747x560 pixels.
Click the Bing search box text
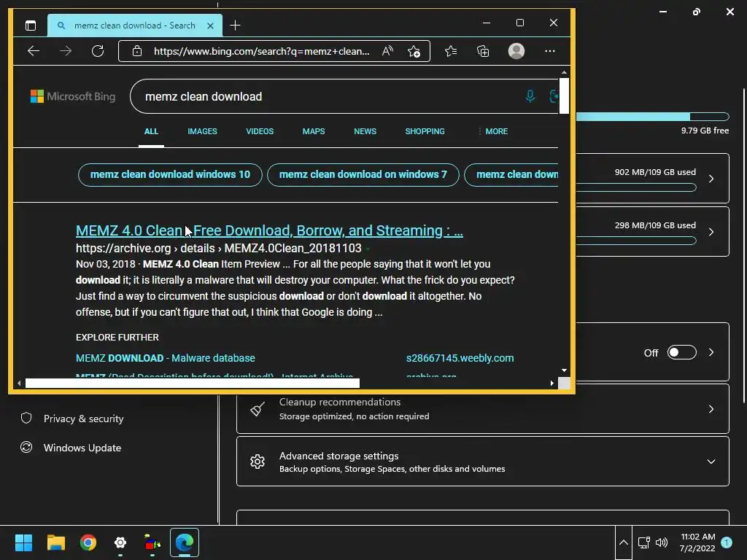(204, 97)
